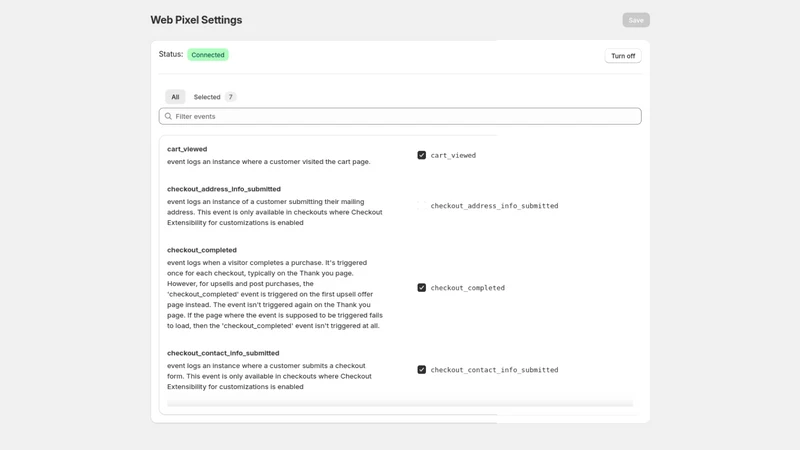Click the horizontal scrollbar below the events list
The height and width of the screenshot is (450, 800).
(x=400, y=403)
